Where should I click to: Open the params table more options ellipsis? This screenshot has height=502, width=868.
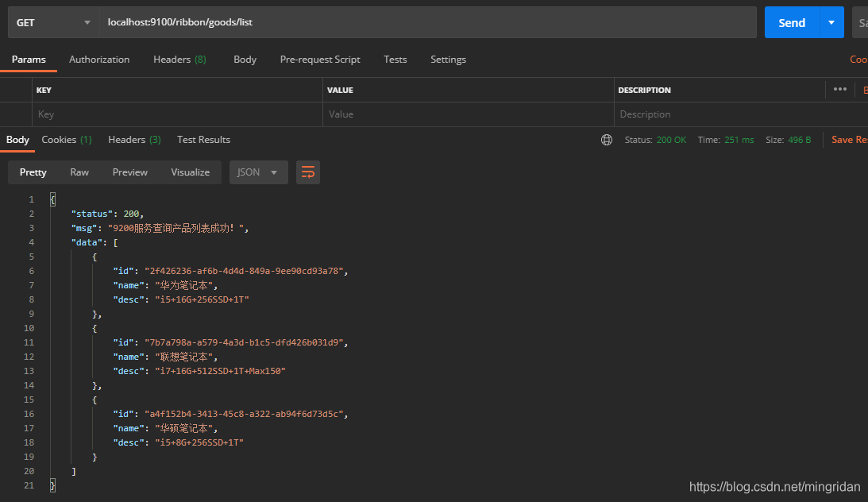click(x=839, y=89)
